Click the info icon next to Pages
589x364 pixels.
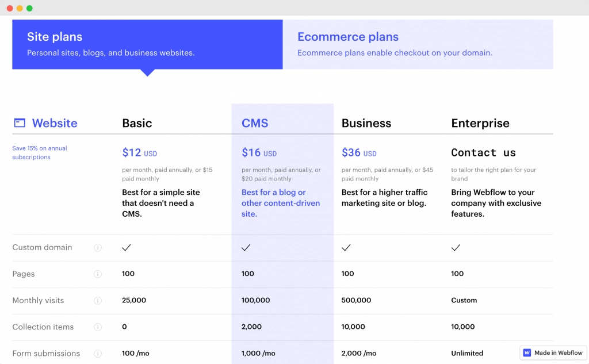[98, 274]
